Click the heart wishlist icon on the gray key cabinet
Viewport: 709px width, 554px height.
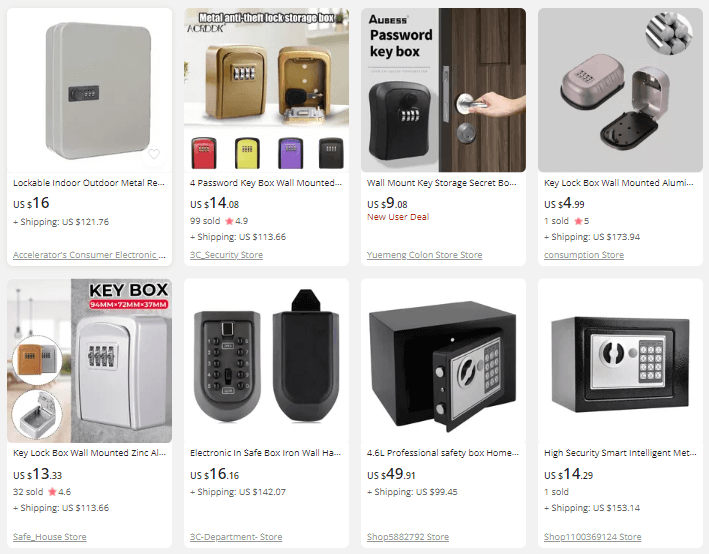click(154, 154)
